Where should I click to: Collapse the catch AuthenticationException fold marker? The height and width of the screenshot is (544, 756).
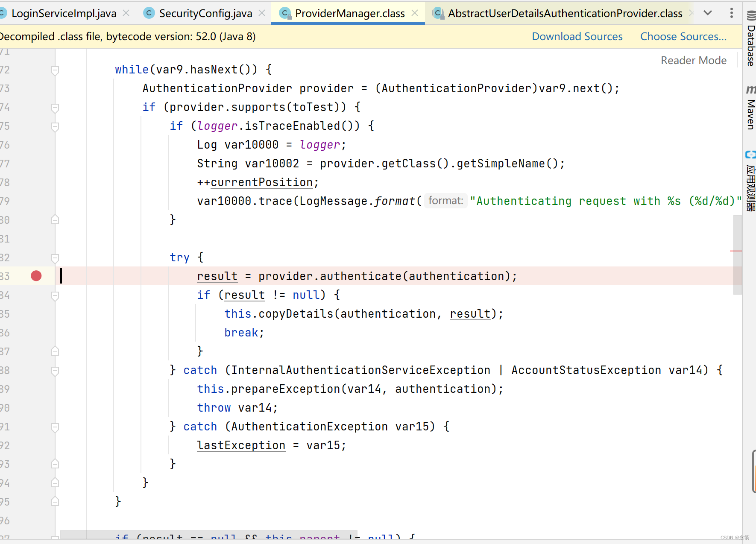[55, 426]
